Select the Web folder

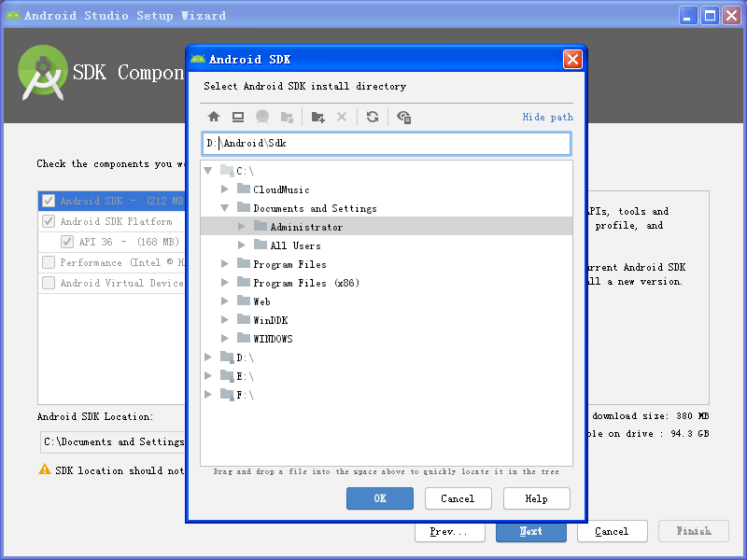[x=261, y=301]
